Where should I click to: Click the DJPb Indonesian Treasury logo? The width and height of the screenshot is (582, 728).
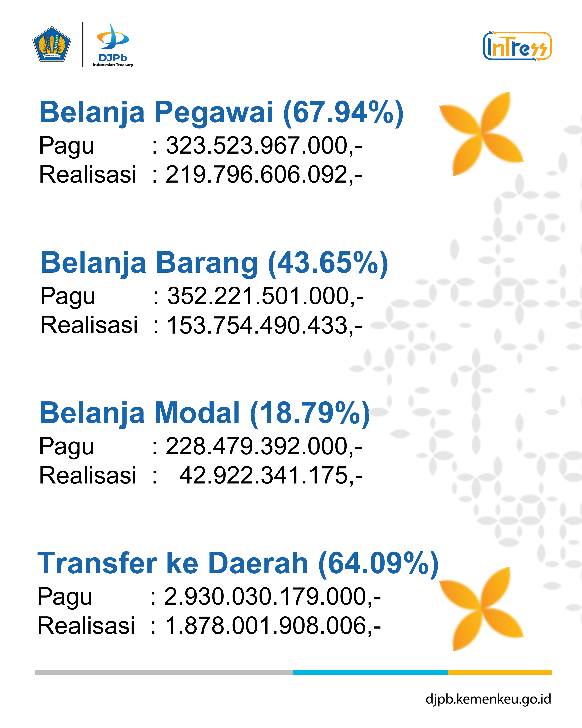[113, 45]
